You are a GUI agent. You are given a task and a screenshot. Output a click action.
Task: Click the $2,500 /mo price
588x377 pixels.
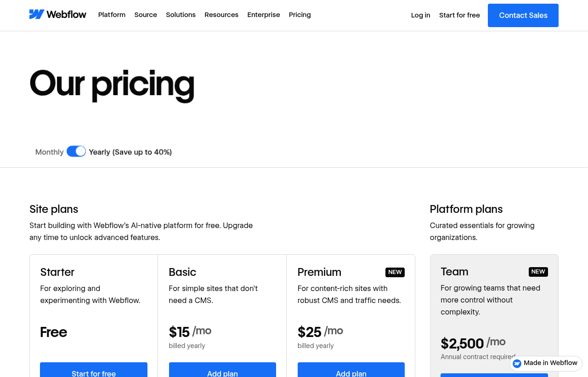pos(473,343)
